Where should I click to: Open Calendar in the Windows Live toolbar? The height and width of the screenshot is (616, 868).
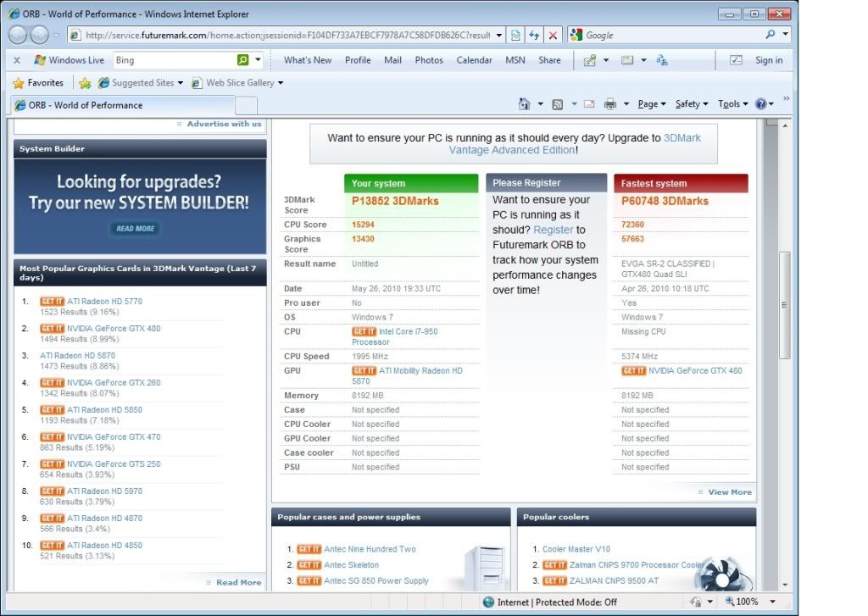click(474, 60)
